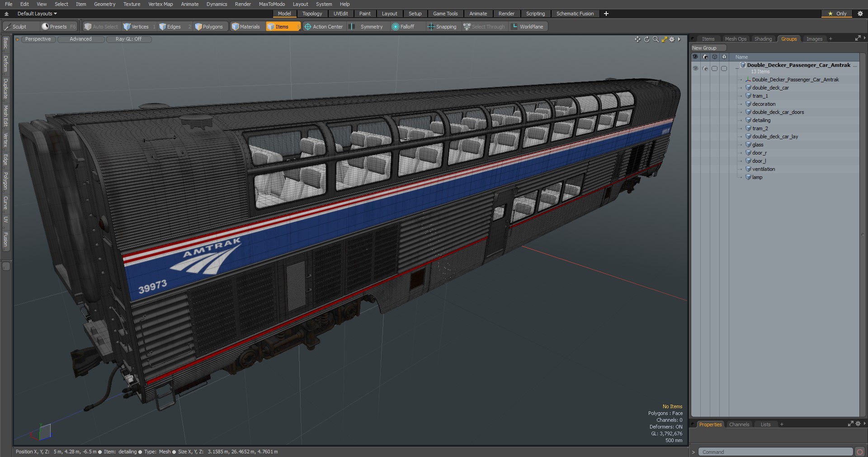Image resolution: width=868 pixels, height=457 pixels.
Task: Click the mesh icon next to lamp
Action: [748, 177]
